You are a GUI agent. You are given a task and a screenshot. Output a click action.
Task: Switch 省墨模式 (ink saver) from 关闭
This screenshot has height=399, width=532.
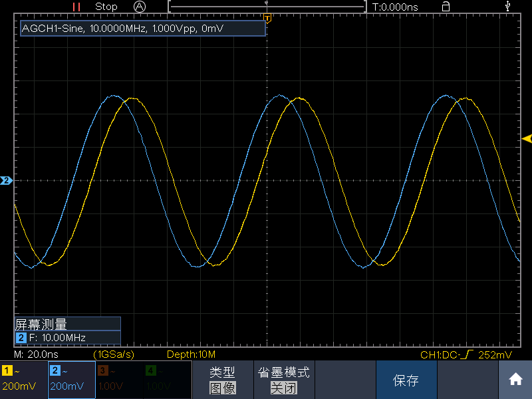click(x=283, y=380)
